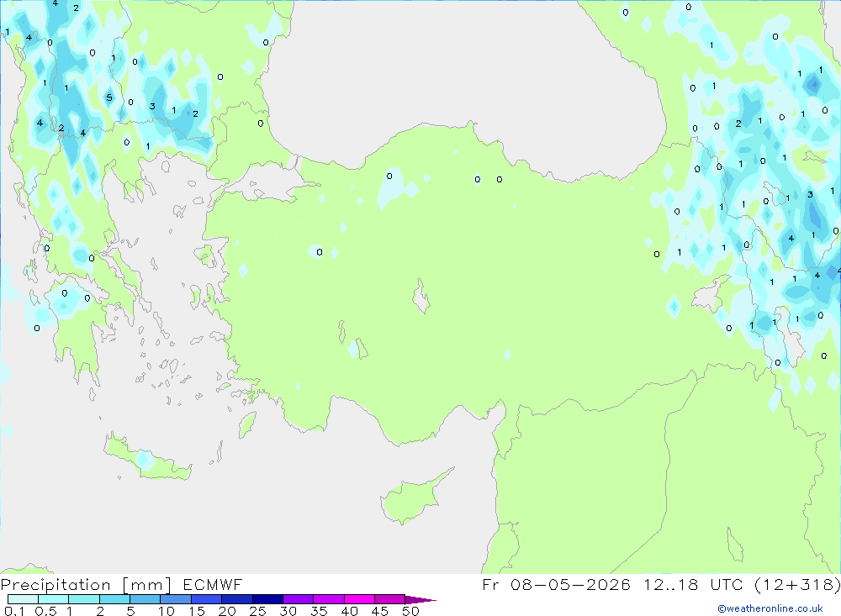Click the legend label '45'
The height and width of the screenshot is (616, 841).
coord(380,611)
